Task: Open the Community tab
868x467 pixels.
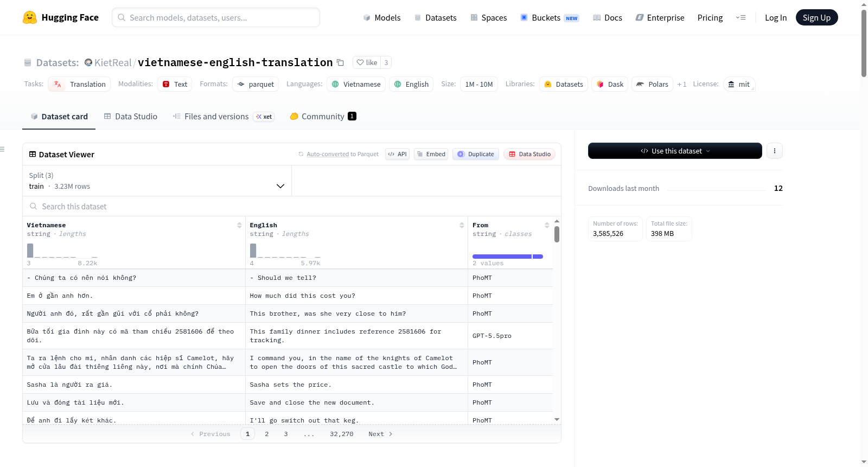Action: pyautogui.click(x=323, y=117)
